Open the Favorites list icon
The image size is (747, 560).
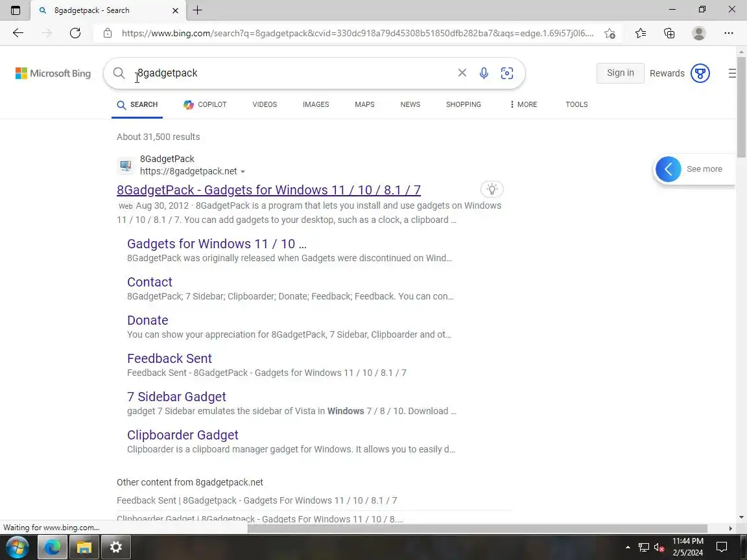pyautogui.click(x=641, y=33)
